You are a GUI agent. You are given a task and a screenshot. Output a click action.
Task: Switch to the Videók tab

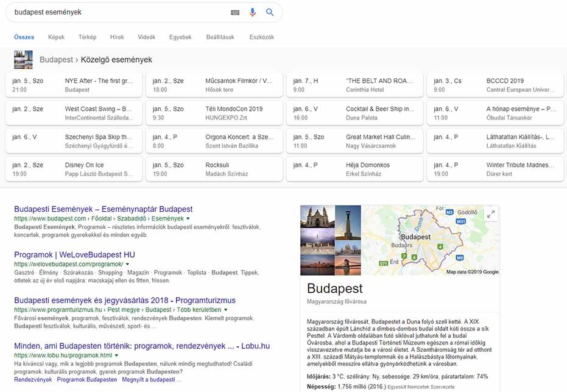click(x=146, y=37)
